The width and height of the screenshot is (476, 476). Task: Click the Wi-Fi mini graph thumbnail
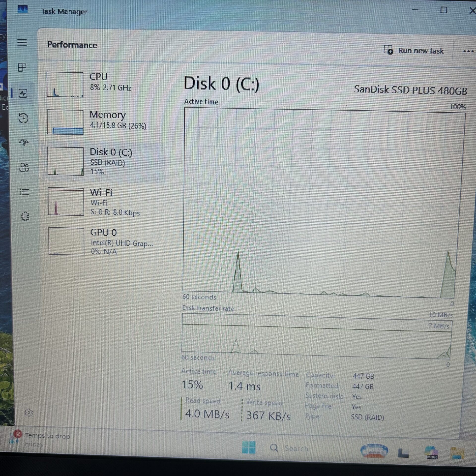coord(66,202)
